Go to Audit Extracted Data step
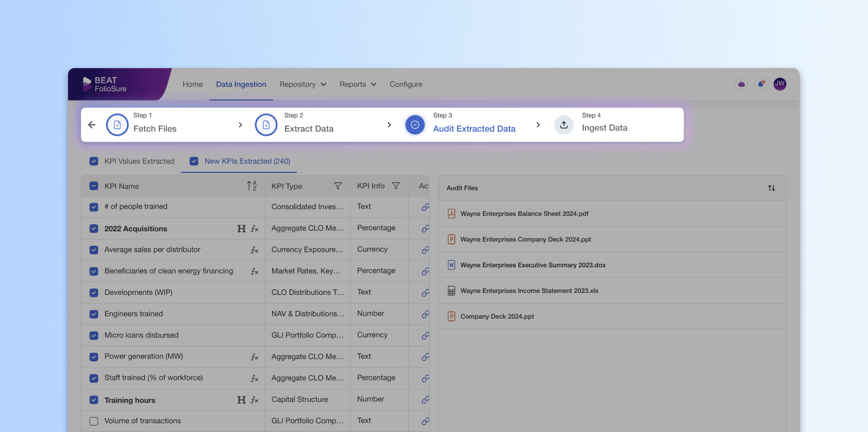 tap(474, 129)
